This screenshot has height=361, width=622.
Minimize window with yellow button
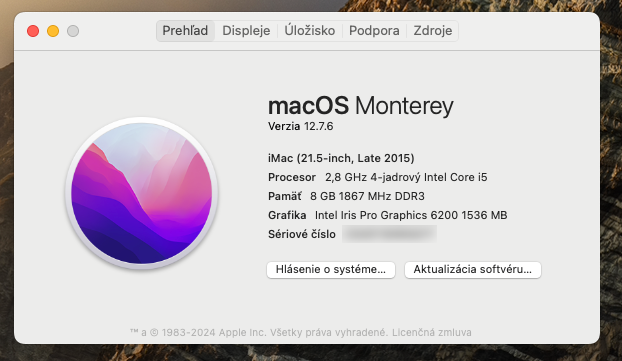pos(53,31)
